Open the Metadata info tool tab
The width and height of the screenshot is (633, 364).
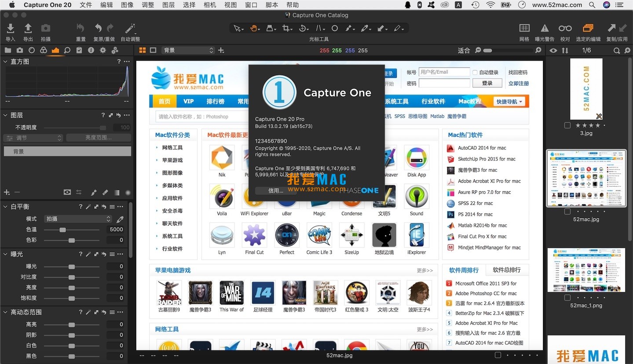(91, 50)
